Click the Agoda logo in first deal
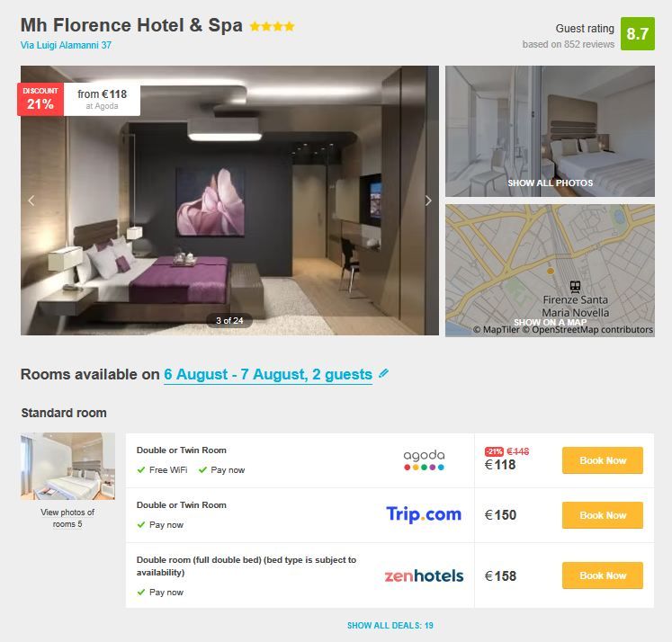672x642 pixels. coord(424,460)
